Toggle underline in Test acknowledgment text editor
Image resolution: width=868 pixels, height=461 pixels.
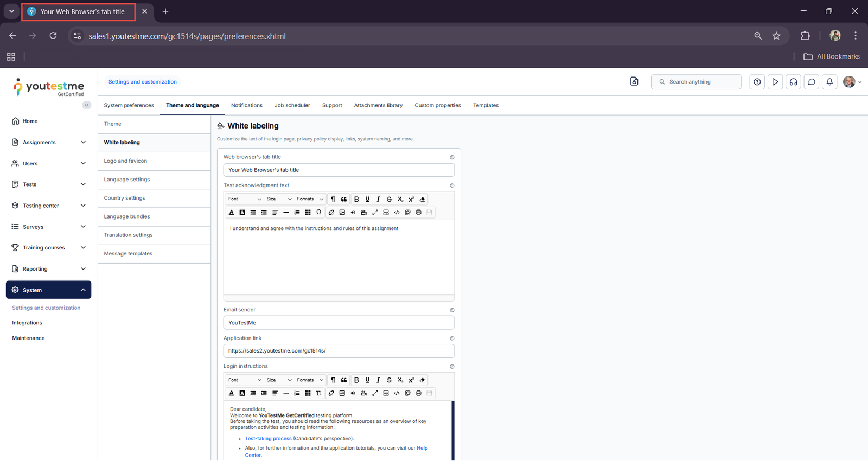pos(367,199)
